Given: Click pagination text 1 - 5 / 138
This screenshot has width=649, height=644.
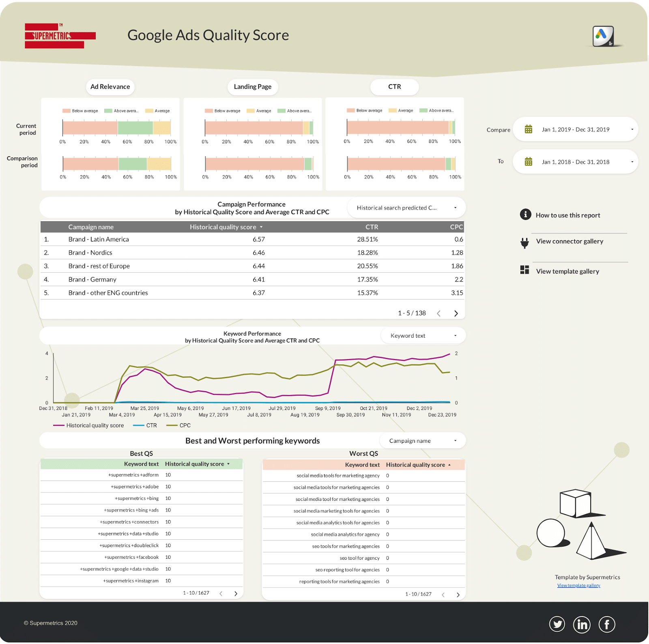Looking at the screenshot, I should [x=412, y=313].
